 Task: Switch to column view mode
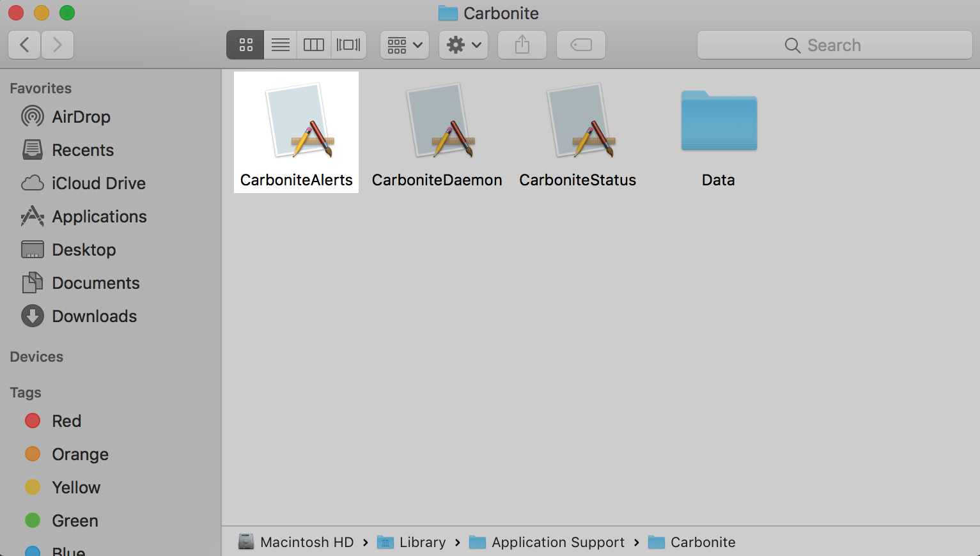314,45
